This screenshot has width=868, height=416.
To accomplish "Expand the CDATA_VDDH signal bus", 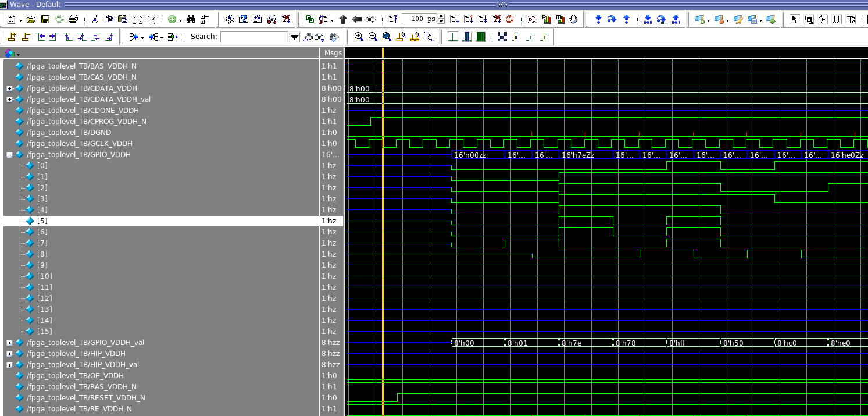I will tap(9, 88).
